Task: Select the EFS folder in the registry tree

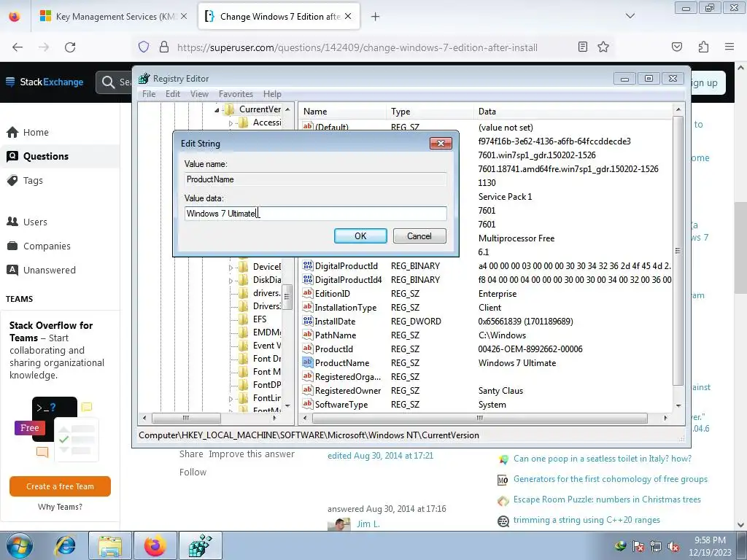Action: (x=260, y=319)
